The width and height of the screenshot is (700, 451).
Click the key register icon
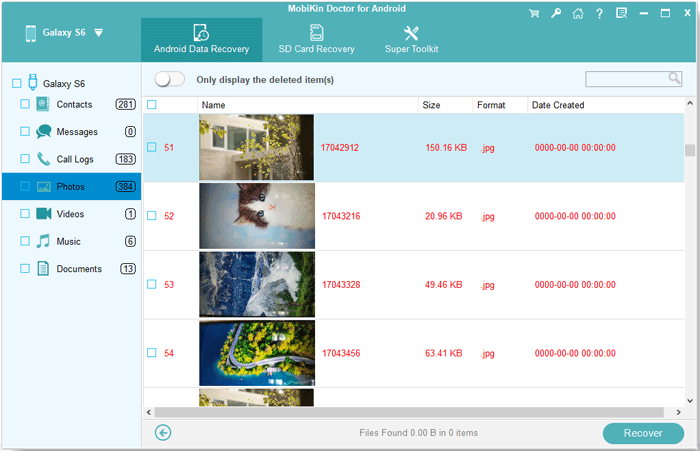tap(556, 14)
